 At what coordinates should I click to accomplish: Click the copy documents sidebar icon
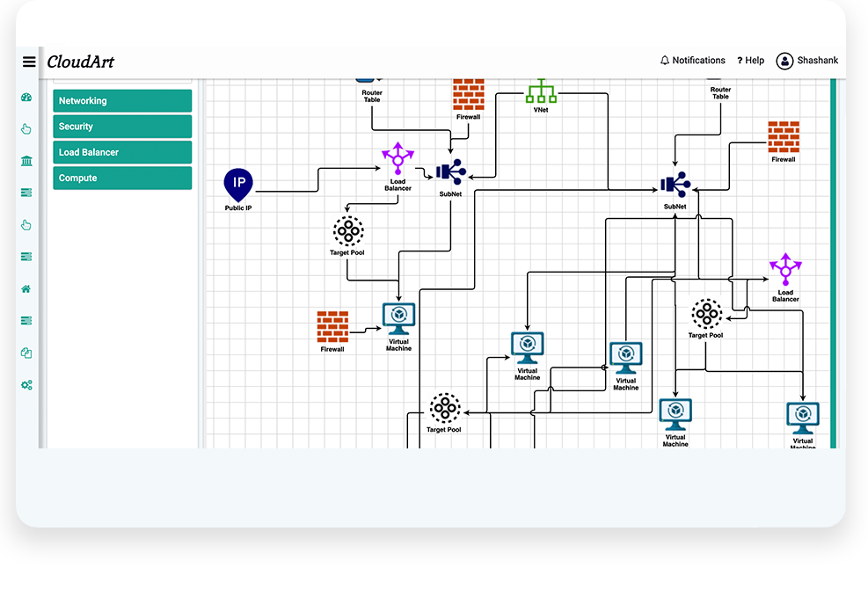click(x=26, y=353)
